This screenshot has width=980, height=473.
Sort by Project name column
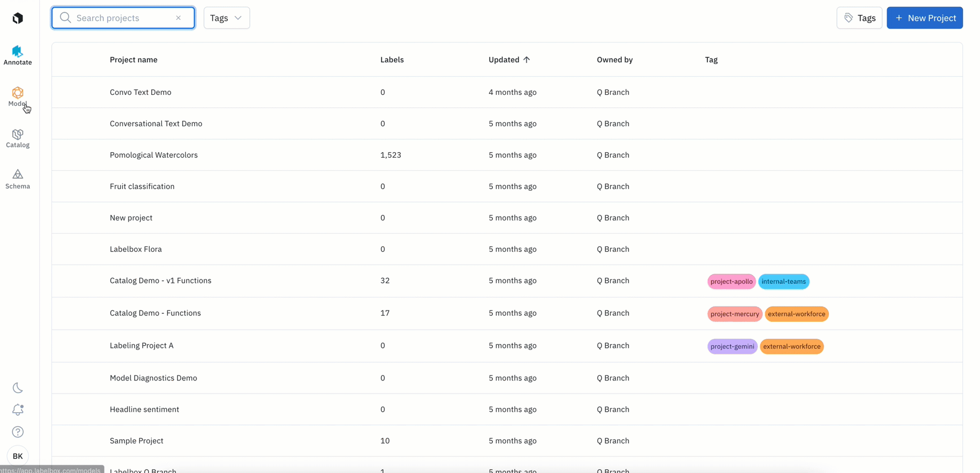[134, 60]
